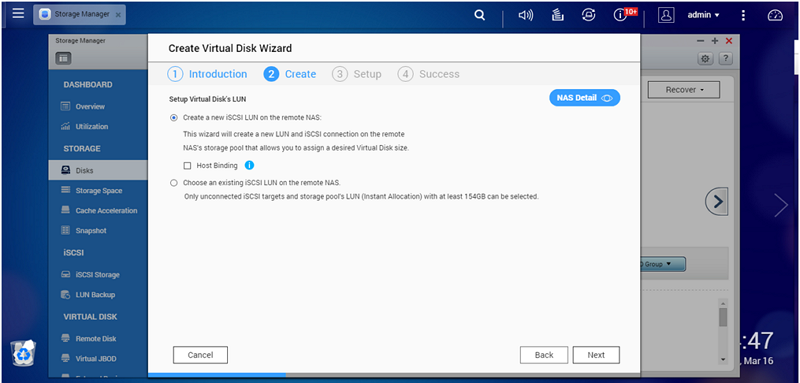Open Cache Acceleration in the sidebar
Viewport: 800px width, 383px height.
106,211
